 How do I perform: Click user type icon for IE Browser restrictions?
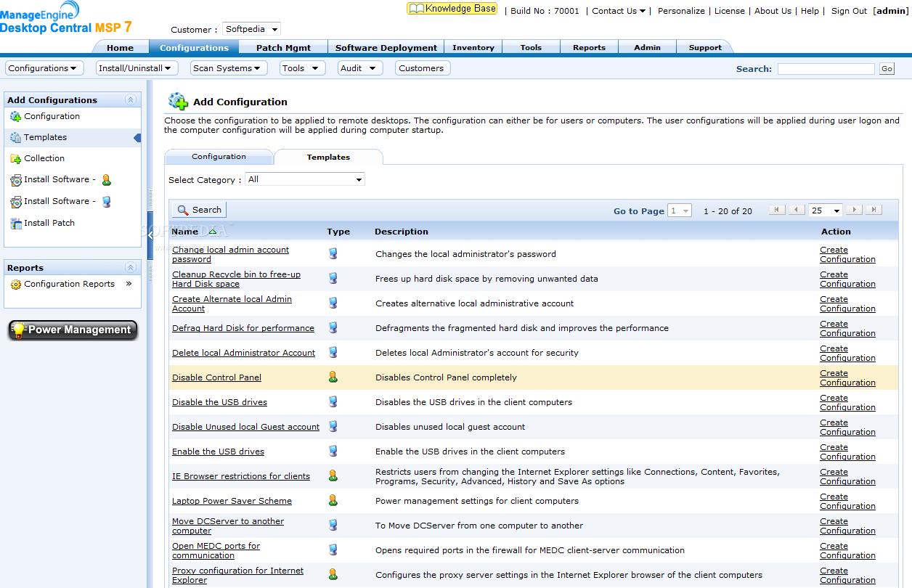click(333, 476)
